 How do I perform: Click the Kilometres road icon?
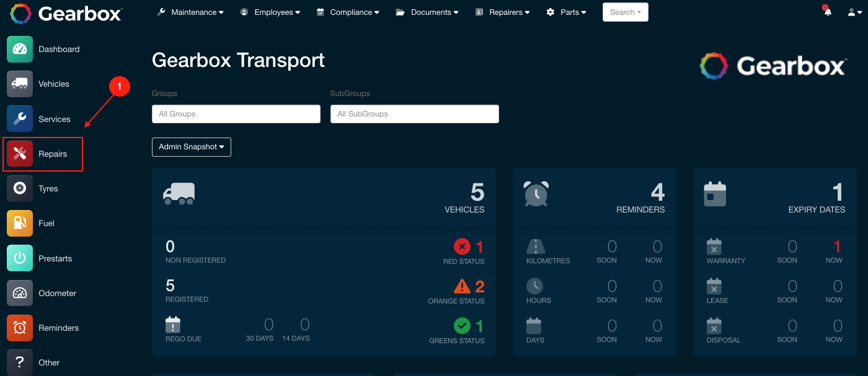click(535, 247)
